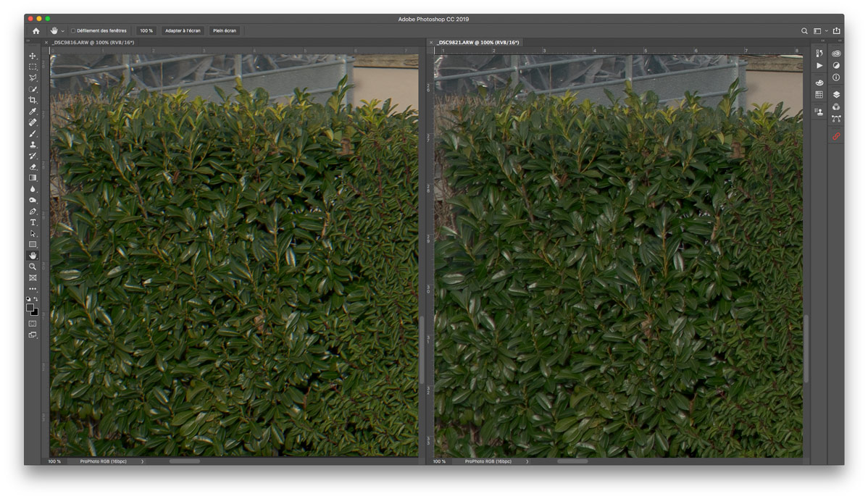
Task: Open the Swatches grid panel icon
Action: (x=819, y=95)
